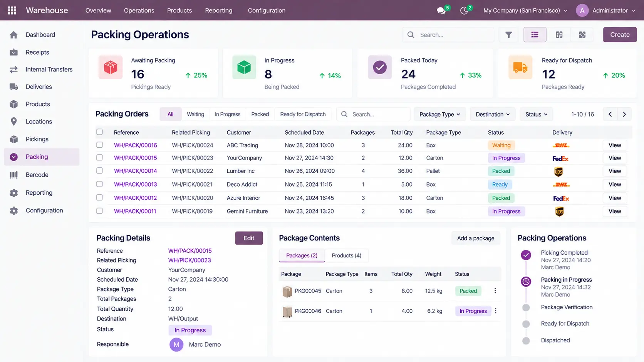Switch to list view icon

535,35
